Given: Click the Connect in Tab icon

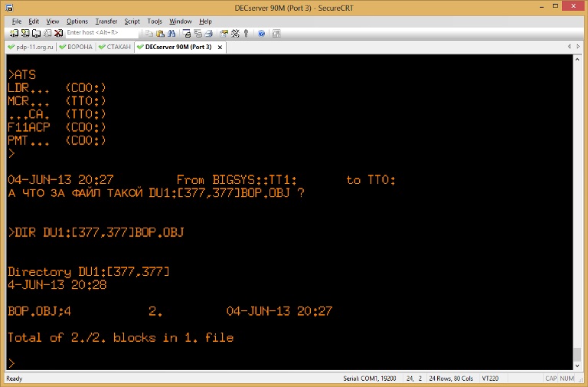Looking at the screenshot, I should (x=35, y=34).
